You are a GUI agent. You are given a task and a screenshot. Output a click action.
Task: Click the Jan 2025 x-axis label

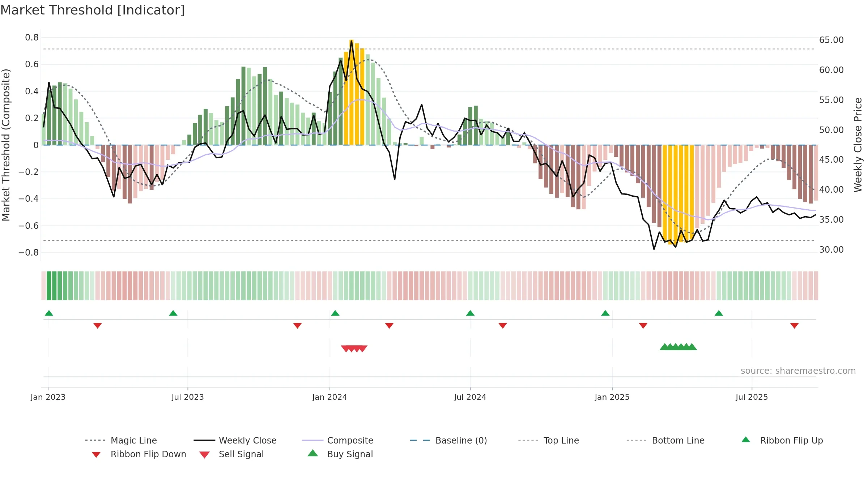coord(612,397)
